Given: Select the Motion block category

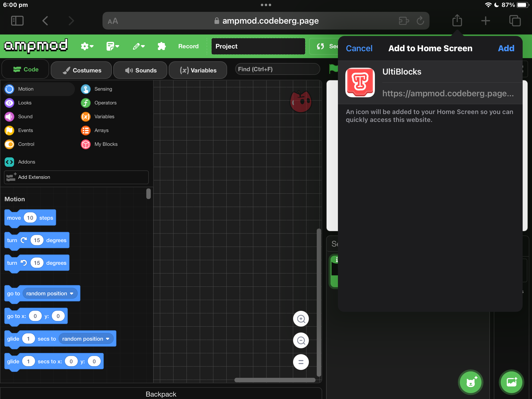Looking at the screenshot, I should 39,89.
